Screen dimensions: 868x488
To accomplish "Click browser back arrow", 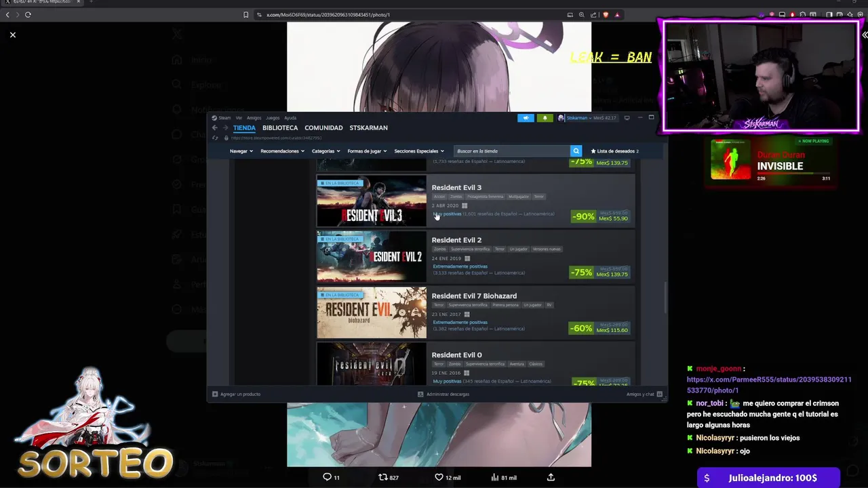I will [7, 14].
